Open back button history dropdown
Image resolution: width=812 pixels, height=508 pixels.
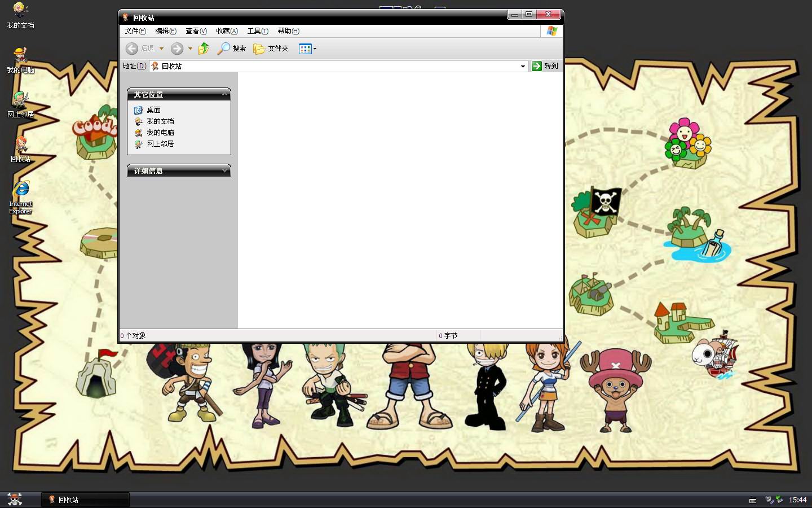[161, 49]
